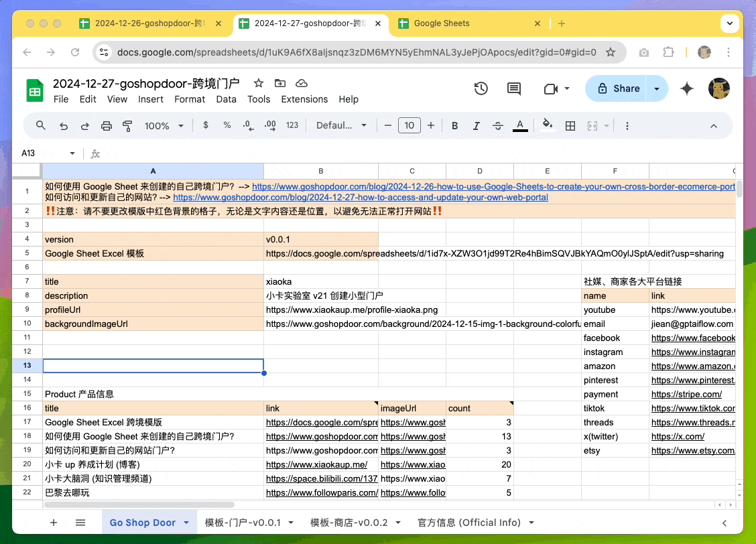Move the document using the folder icon
The height and width of the screenshot is (544, 756).
pos(280,83)
